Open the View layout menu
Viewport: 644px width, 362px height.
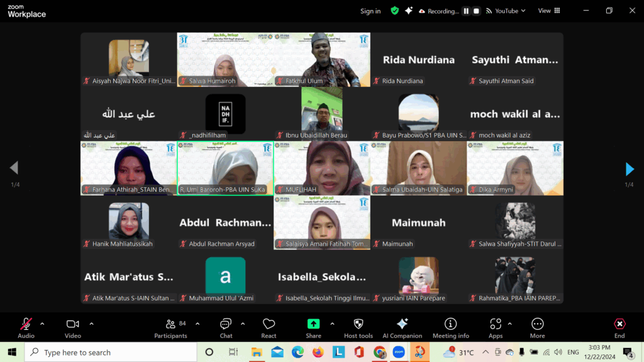click(x=548, y=11)
